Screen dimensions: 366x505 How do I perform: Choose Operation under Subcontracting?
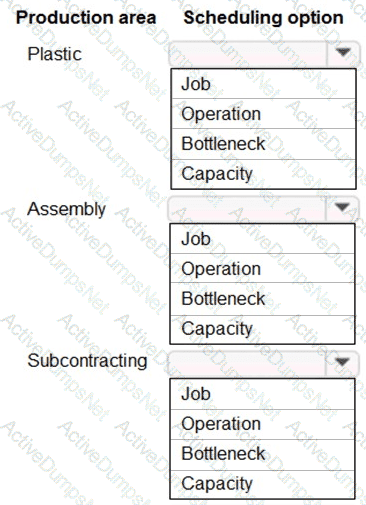pyautogui.click(x=263, y=424)
